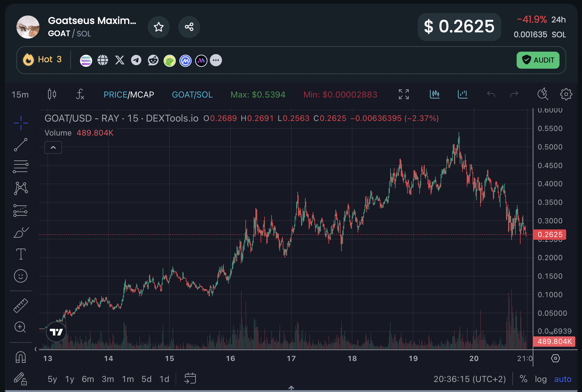Click the TradingView logo
Screen dimensions: 582x392
pyautogui.click(x=56, y=332)
